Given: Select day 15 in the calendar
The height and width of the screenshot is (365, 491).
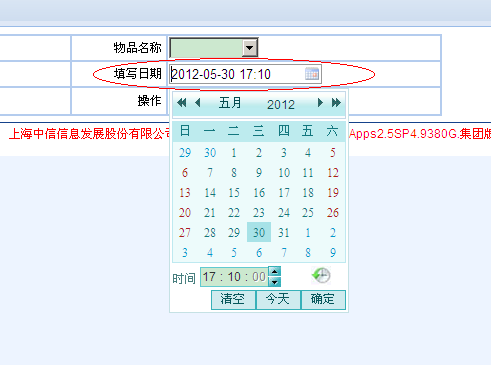Looking at the screenshot, I should click(x=234, y=192).
